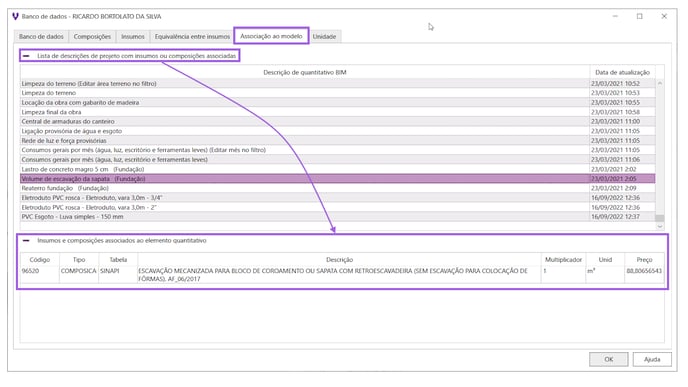The image size is (688, 387).
Task: Select Consumos gerais por mês (Editar mês no filtro)
Action: (337, 150)
